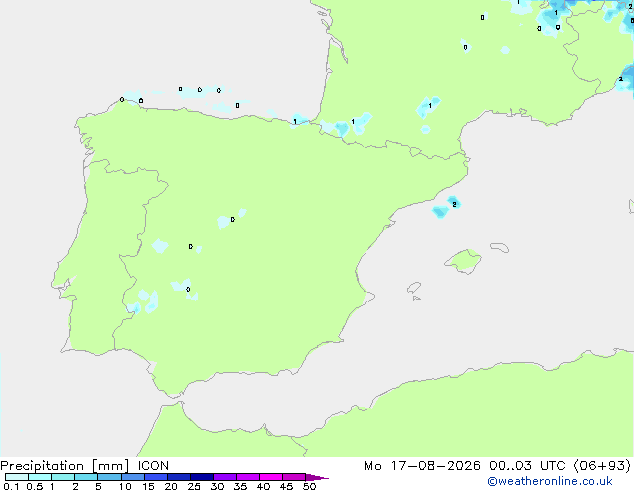Pick the magenta legend swatch between 45 and 50
Image resolution: width=634 pixels, height=490 pixels.
point(294,477)
